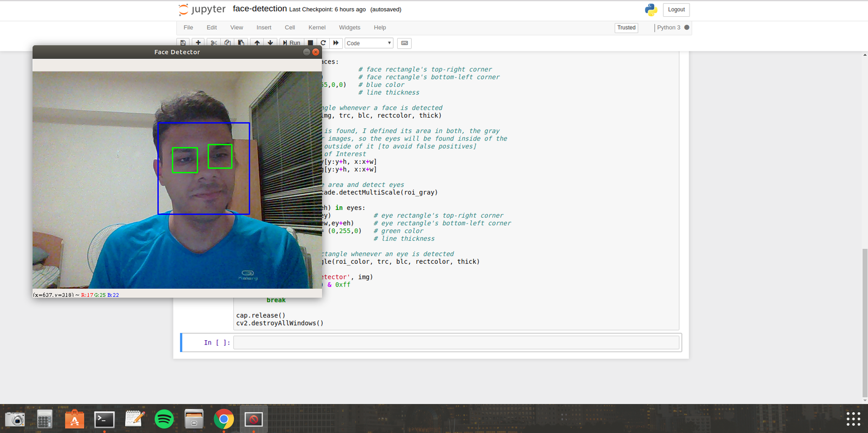Save the notebook with the floppy disk icon
Screen dimensions: 868x433
[x=183, y=43]
